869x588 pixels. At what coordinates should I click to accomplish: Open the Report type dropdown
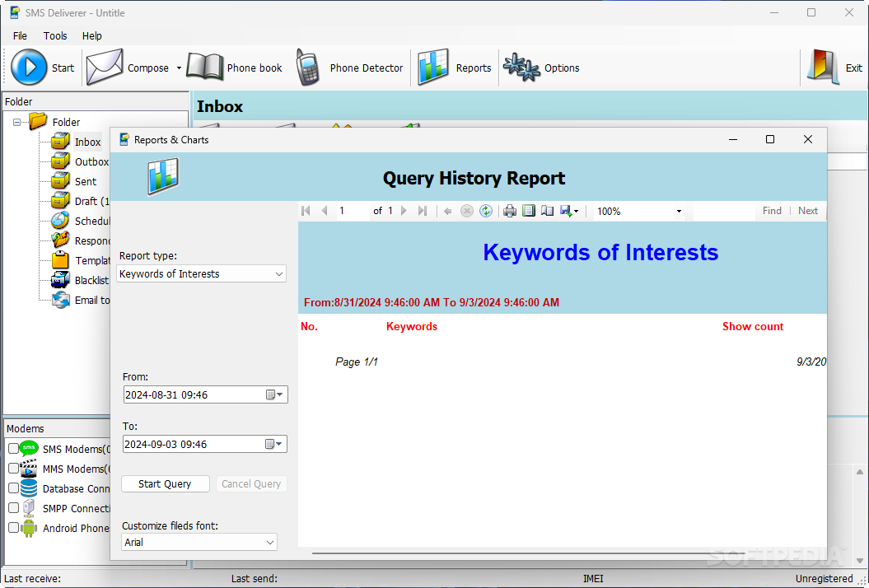278,273
